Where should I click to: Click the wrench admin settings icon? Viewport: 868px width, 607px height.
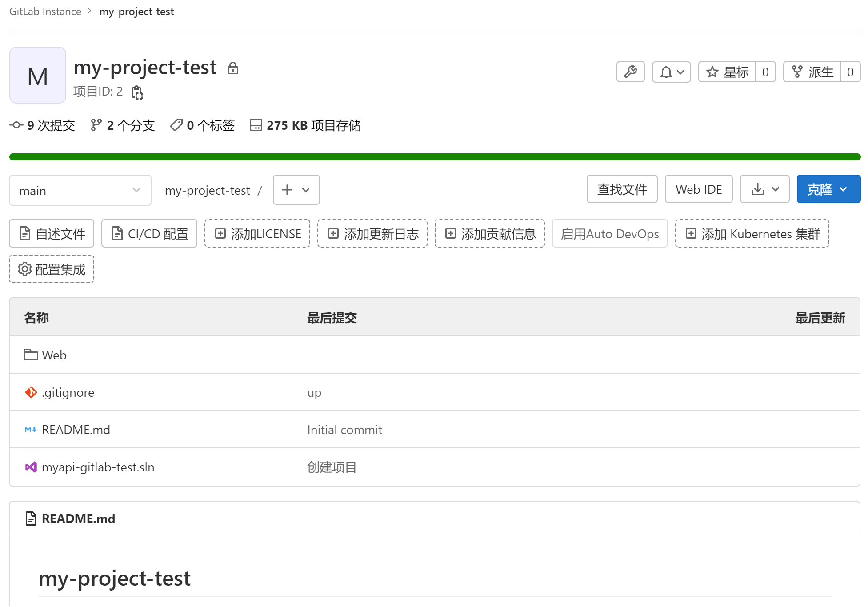(x=630, y=72)
